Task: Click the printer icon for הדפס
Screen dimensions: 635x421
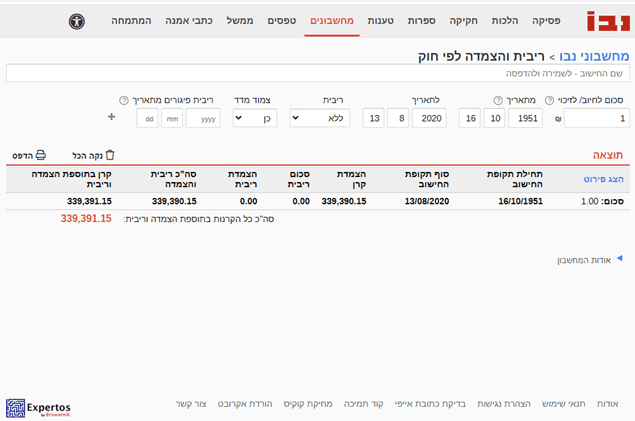Action: tap(40, 155)
